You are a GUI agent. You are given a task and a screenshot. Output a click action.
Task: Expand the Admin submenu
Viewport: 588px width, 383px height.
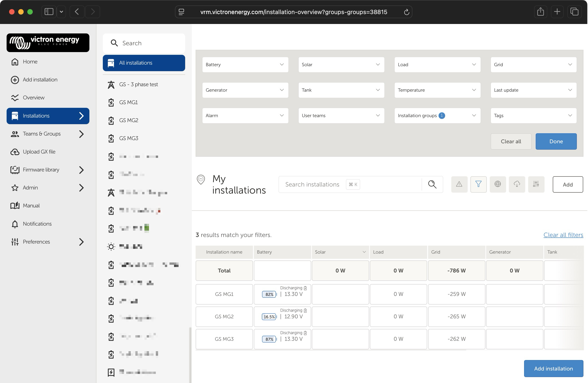(x=81, y=188)
